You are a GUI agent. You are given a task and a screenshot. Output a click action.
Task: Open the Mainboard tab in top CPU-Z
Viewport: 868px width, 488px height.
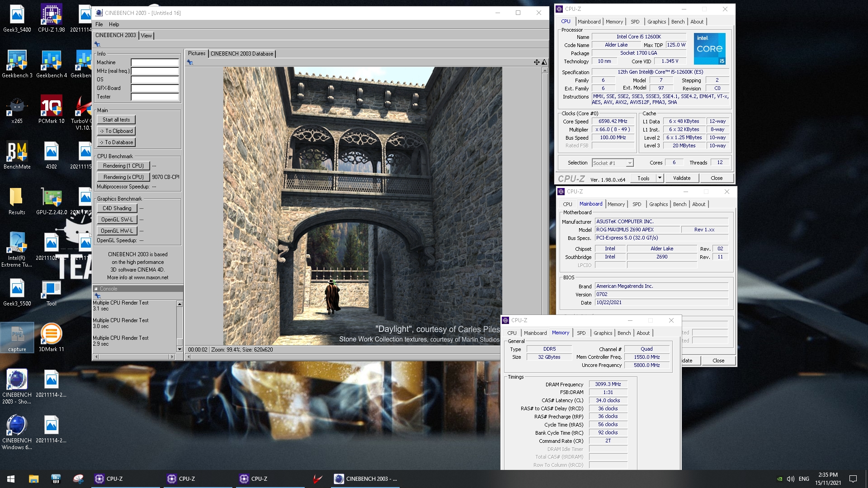pyautogui.click(x=589, y=21)
